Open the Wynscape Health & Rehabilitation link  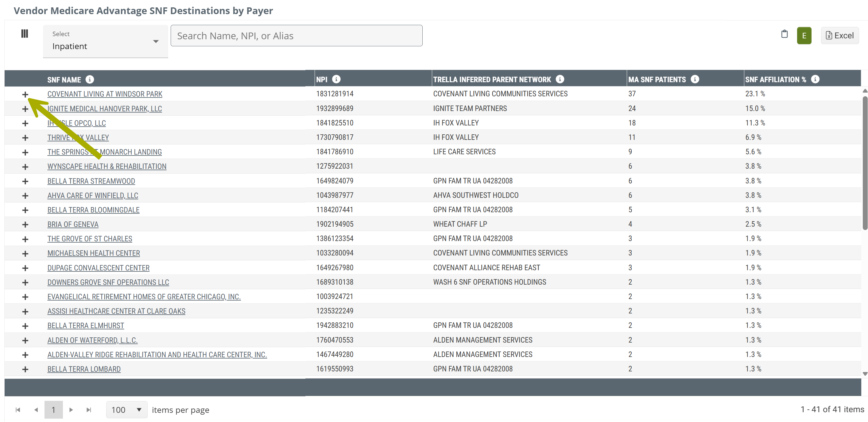(x=107, y=166)
